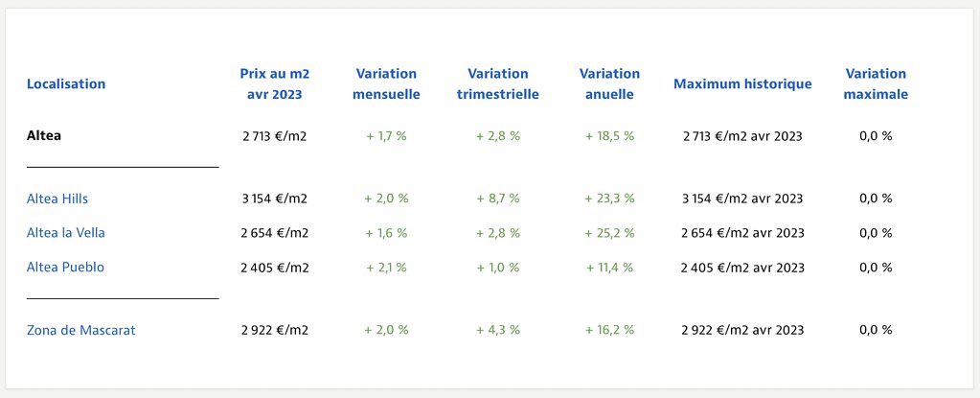The image size is (980, 398).
Task: Select Altea Hills' 3 154 €/m2 avr 2023 maximum
Action: [742, 199]
